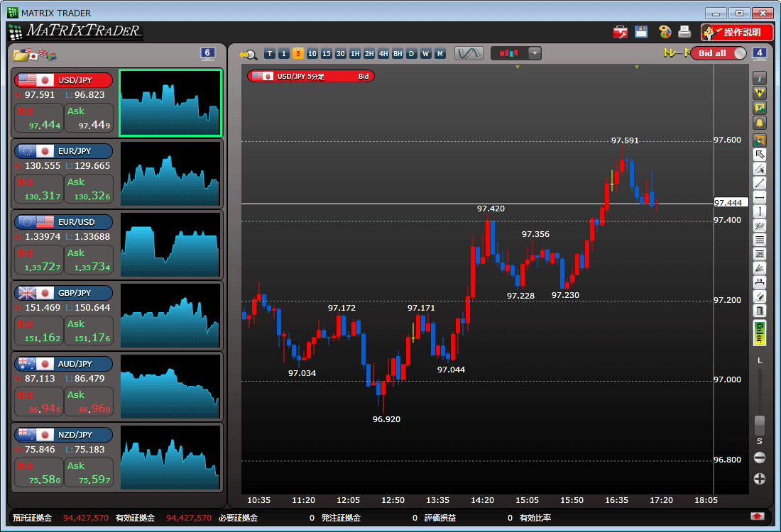Select the highlighted 5 minute timeframe
781x532 pixels.
pyautogui.click(x=298, y=54)
